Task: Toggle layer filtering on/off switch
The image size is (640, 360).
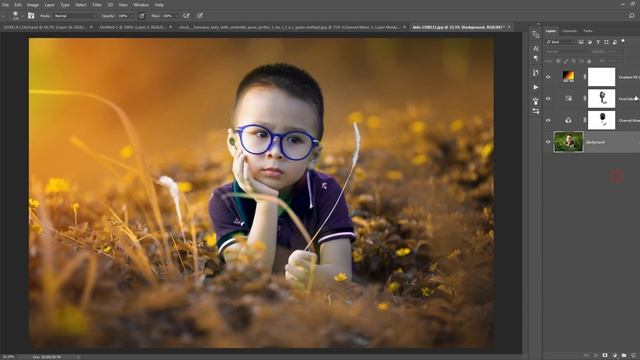Action: 623,41
